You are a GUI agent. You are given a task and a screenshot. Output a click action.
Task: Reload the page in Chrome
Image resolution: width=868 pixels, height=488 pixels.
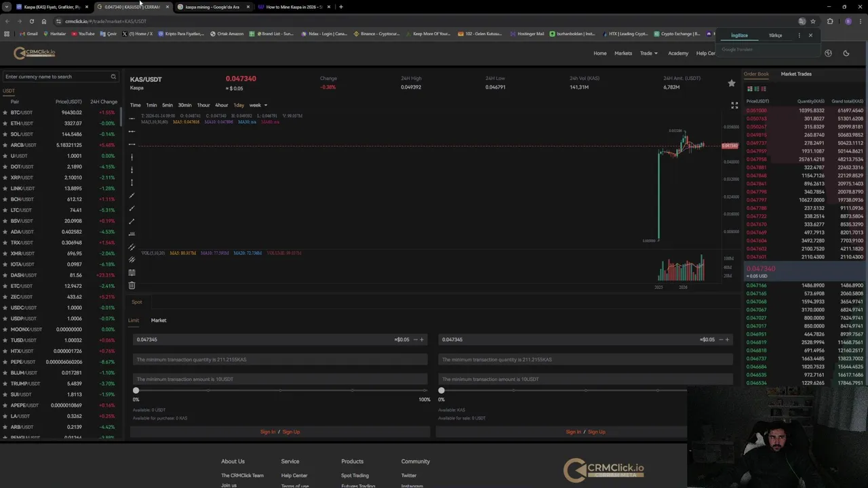(31, 21)
